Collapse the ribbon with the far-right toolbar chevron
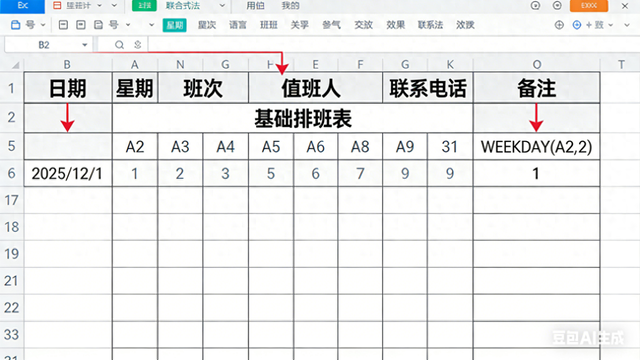640x360 pixels. 627,25
